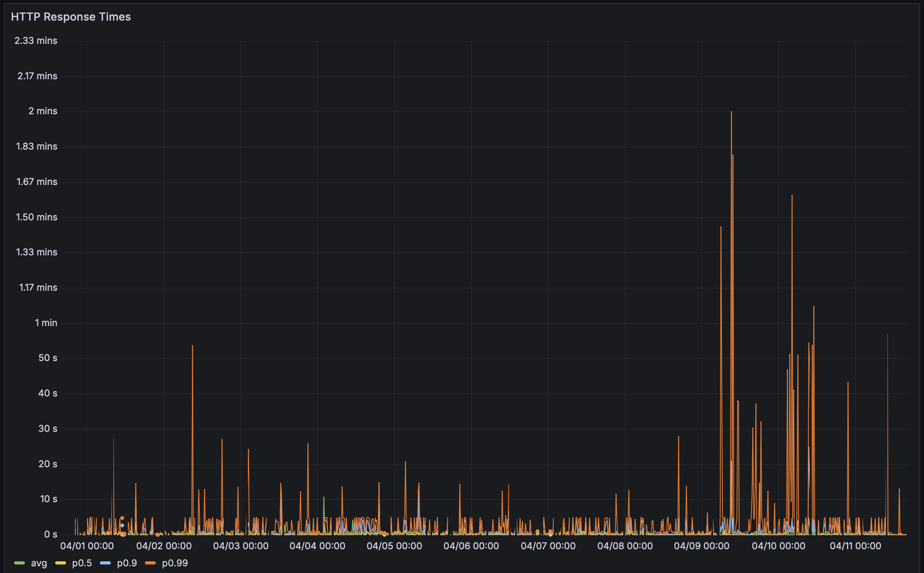This screenshot has height=573, width=924.
Task: Click the 1.17 mins y-axis label
Action: coord(38,287)
